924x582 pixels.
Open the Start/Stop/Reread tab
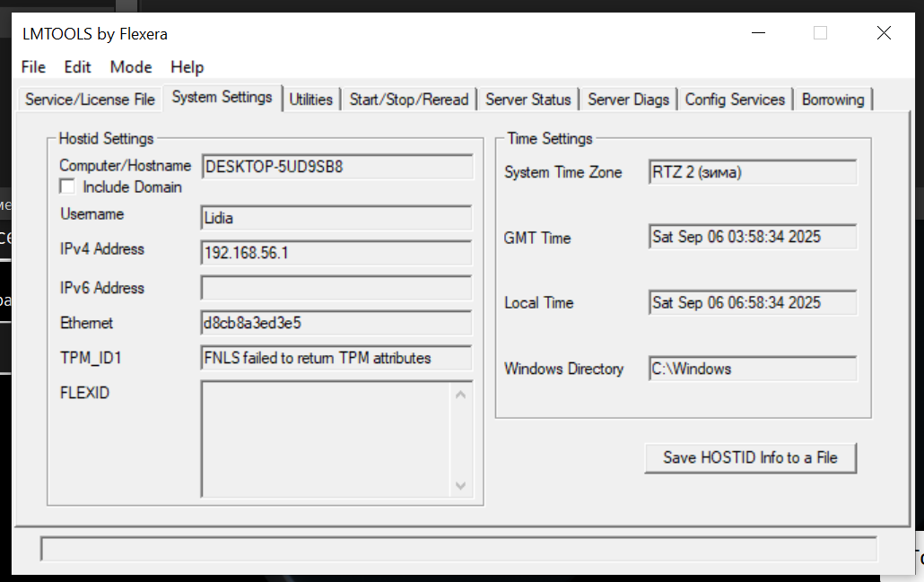(x=409, y=100)
